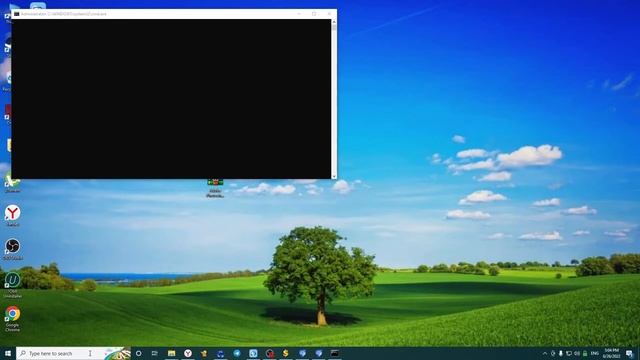This screenshot has width=640, height=360.
Task: Switch to Command Prompt taskbar icon
Action: (x=335, y=353)
